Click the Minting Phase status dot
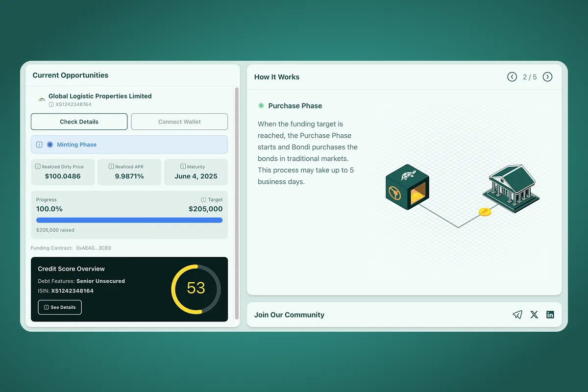This screenshot has width=588, height=392. tap(50, 145)
